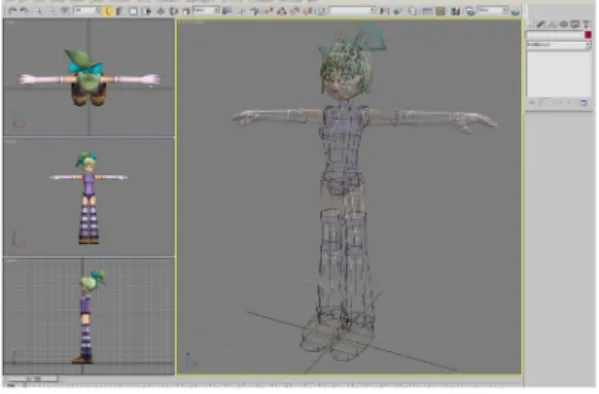Click the Quick Render teapot icon
Image resolution: width=599 pixels, height=394 pixels.
(x=515, y=12)
